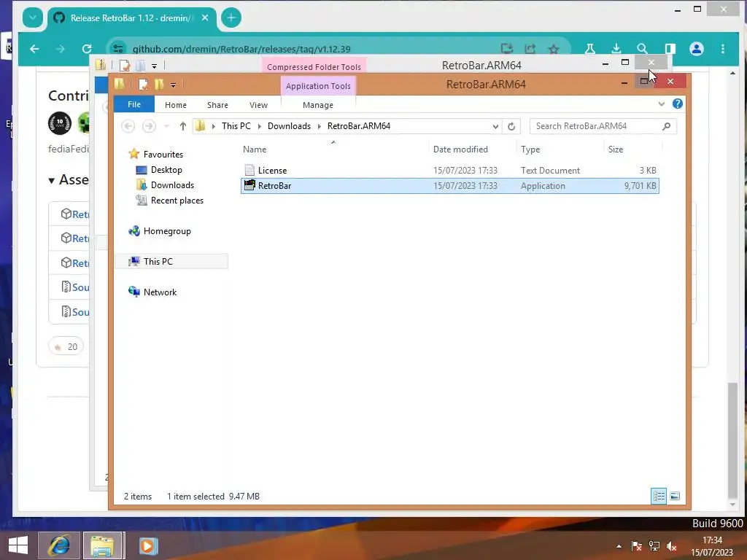Screen dimensions: 747x560
Task: Click Downloads breadcrumb segment
Action: (289, 126)
